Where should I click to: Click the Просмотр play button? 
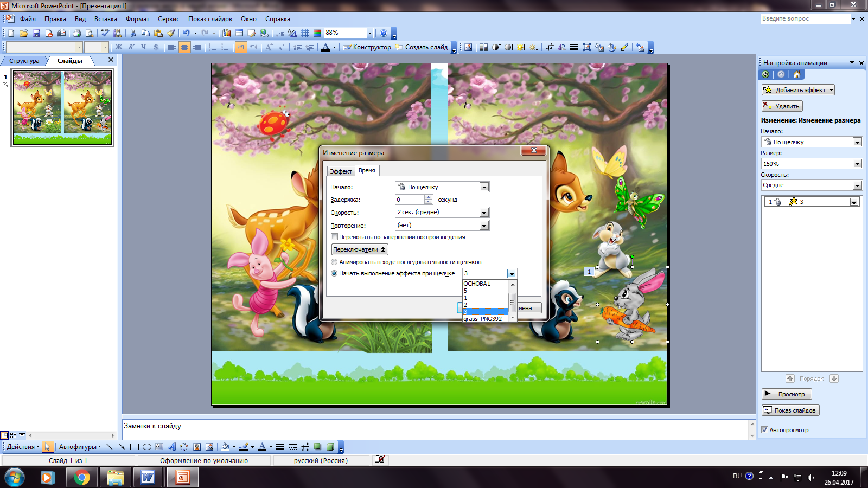pos(787,394)
